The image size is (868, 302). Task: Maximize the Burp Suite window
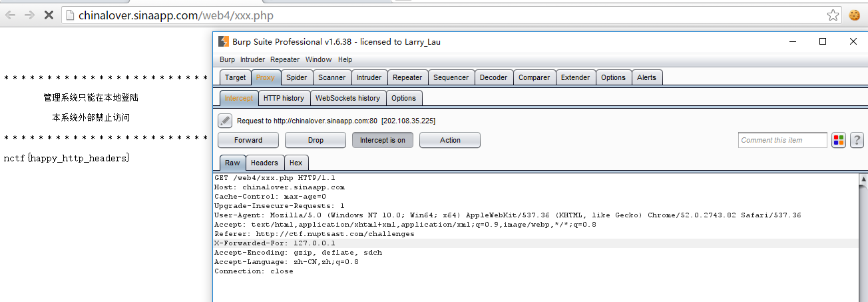point(823,41)
